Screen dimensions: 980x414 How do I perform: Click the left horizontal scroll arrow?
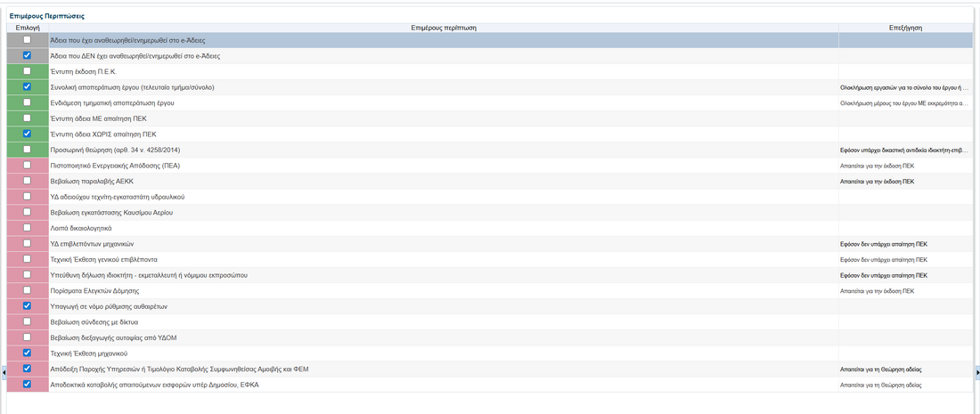3,370
